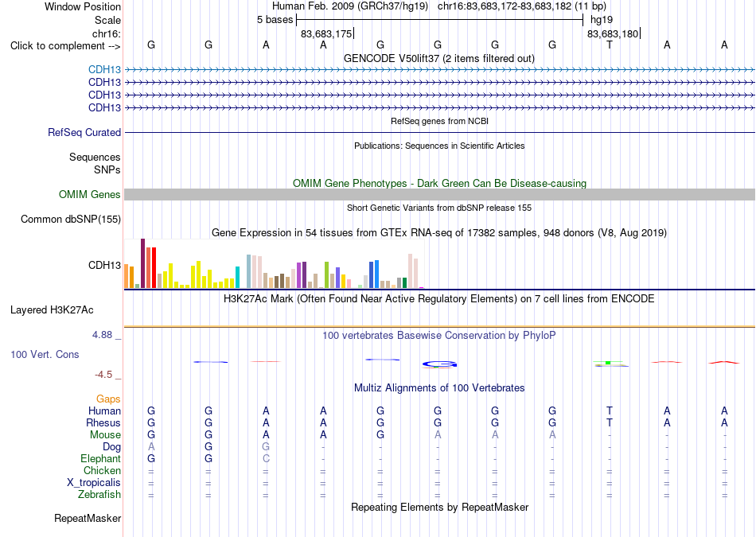This screenshot has height=537, width=756.
Task: Click the faded A base in the Dog row
Action: tap(151, 447)
